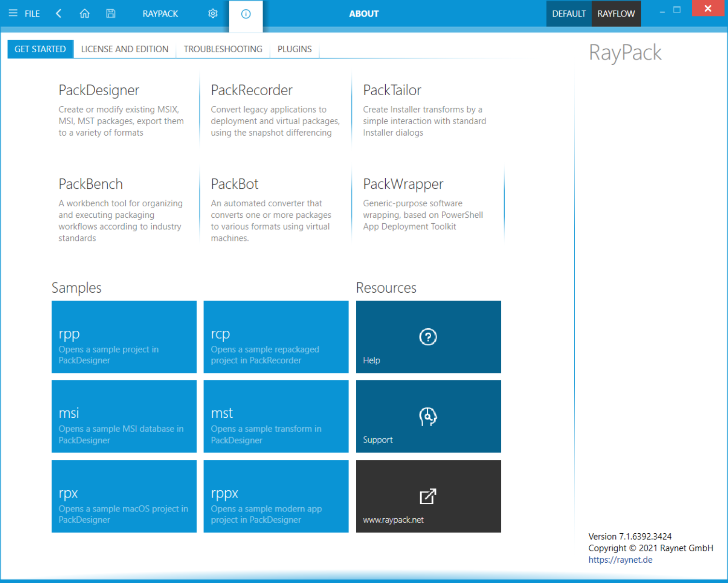The height and width of the screenshot is (583, 728).
Task: Switch to the TROUBLESHOOTING tab
Action: click(223, 49)
